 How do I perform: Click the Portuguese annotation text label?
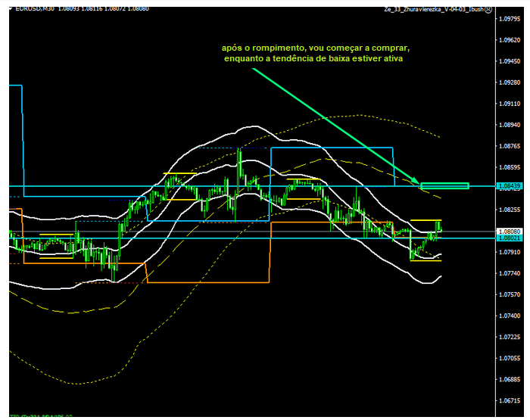[316, 53]
